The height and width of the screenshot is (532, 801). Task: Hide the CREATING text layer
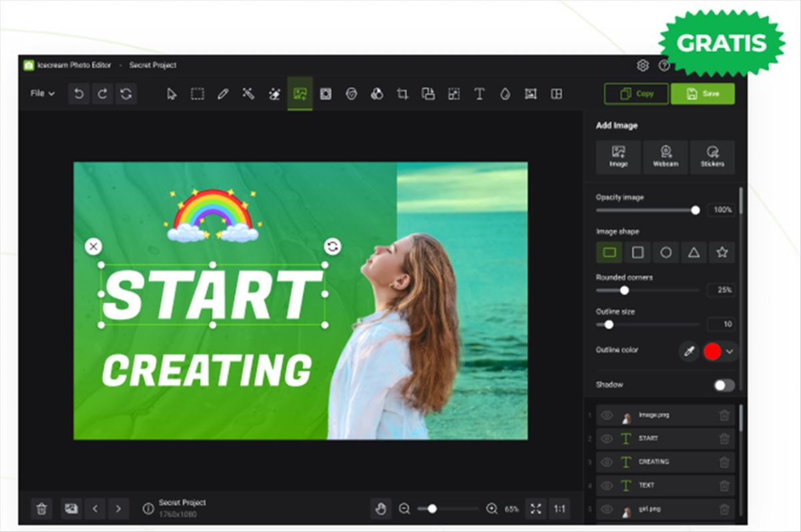click(607, 462)
